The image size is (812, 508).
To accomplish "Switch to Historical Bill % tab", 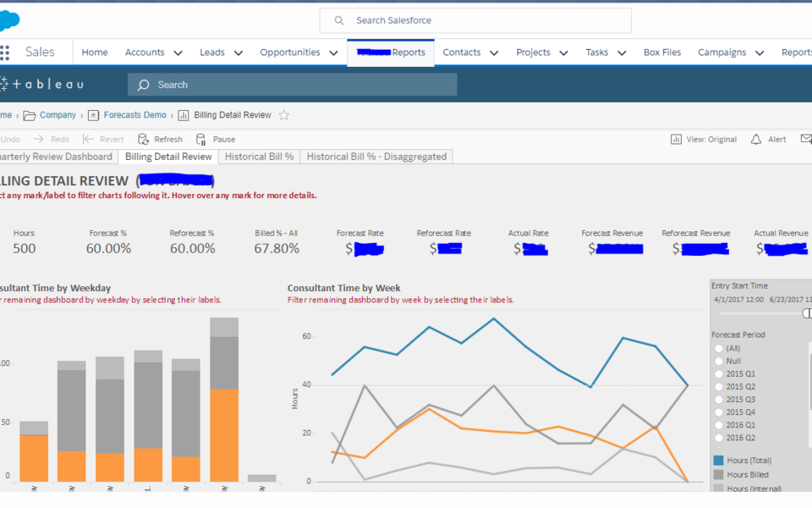I will click(x=259, y=157).
